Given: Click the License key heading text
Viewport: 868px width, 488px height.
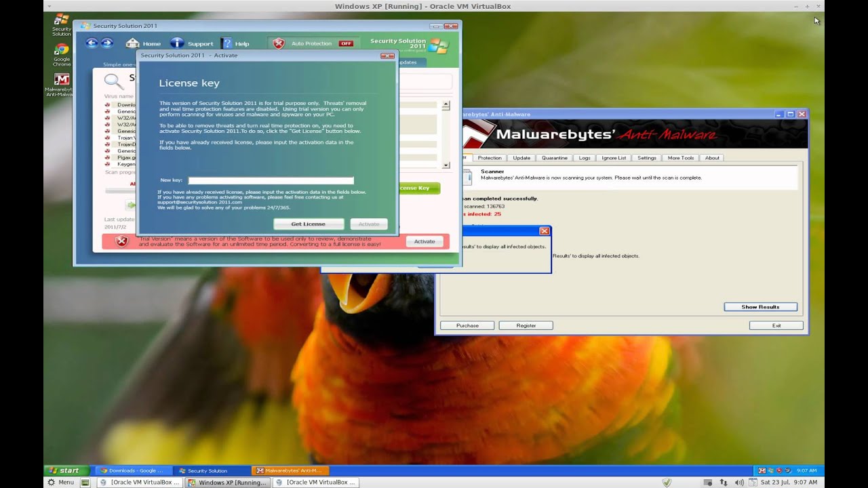Looking at the screenshot, I should coord(189,83).
